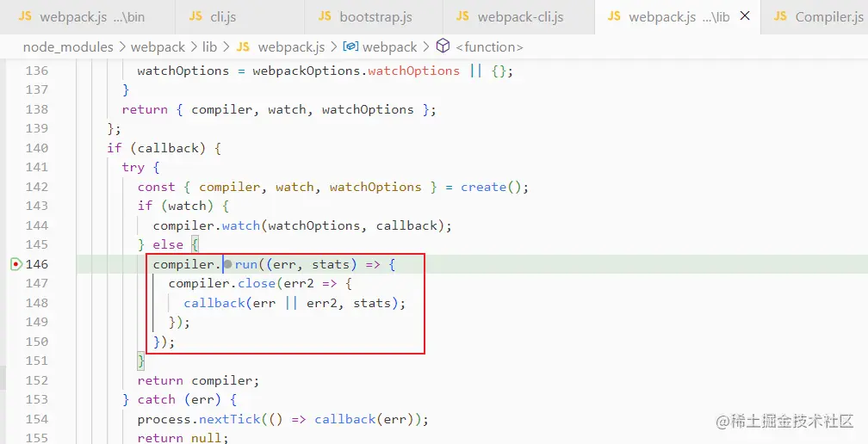Screen dimensions: 868x444
Task: Click JS icon on Compiler.js tab
Action: pos(780,16)
